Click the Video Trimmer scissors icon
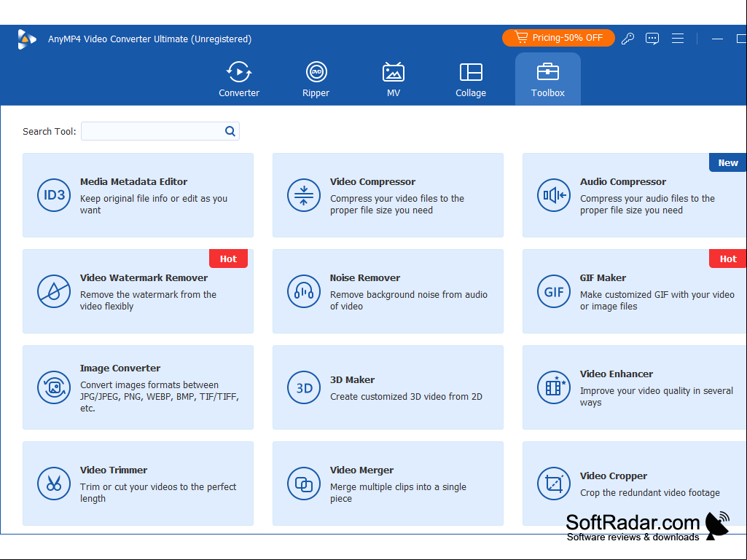747x560 pixels. (x=54, y=484)
